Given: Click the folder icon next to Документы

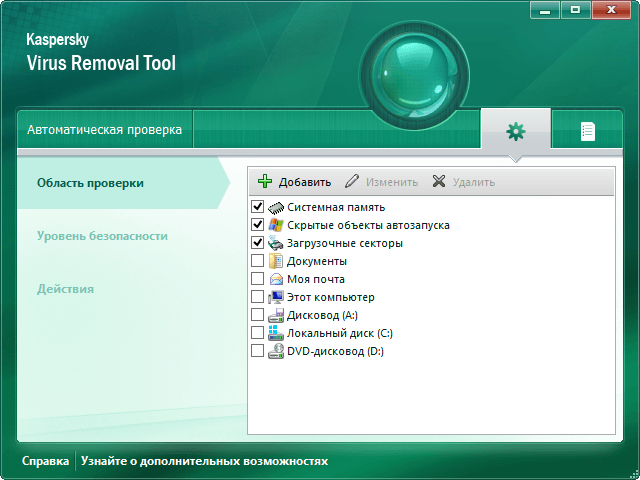Looking at the screenshot, I should click(x=276, y=261).
